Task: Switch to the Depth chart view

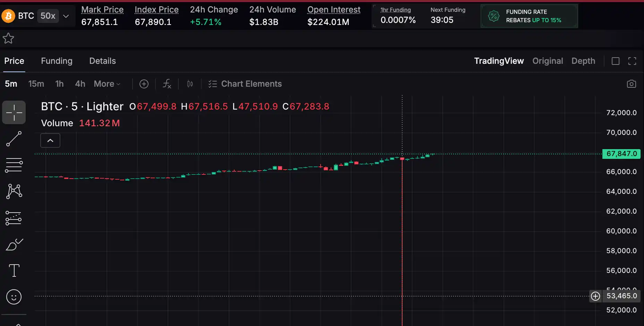Action: point(583,61)
